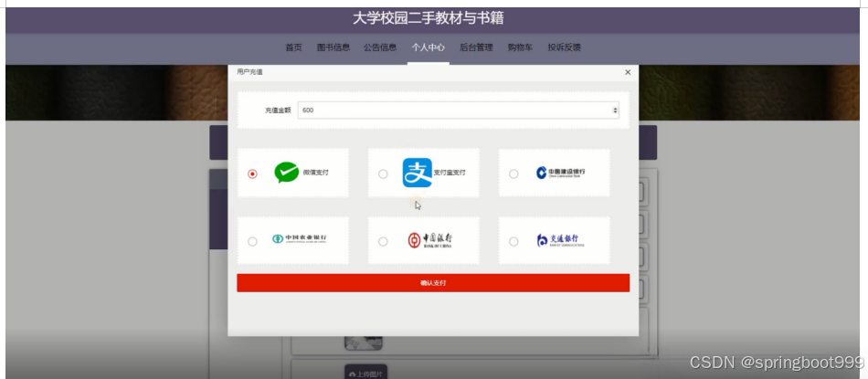Click the 用户充值 dialog title
Image resolution: width=868 pixels, height=379 pixels.
pyautogui.click(x=249, y=72)
